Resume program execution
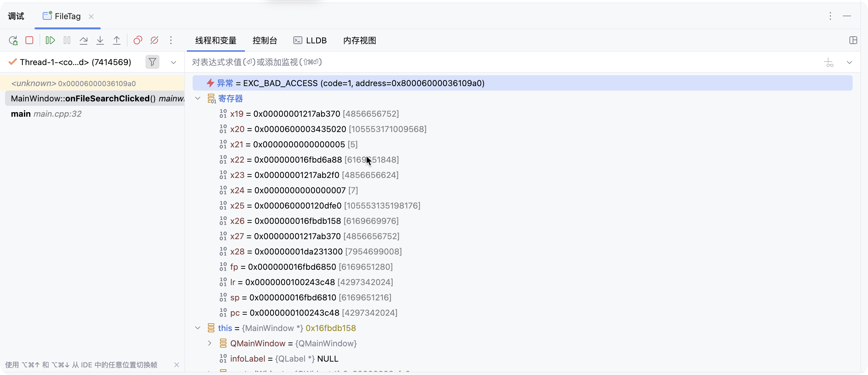This screenshot has width=868, height=375. [x=50, y=40]
